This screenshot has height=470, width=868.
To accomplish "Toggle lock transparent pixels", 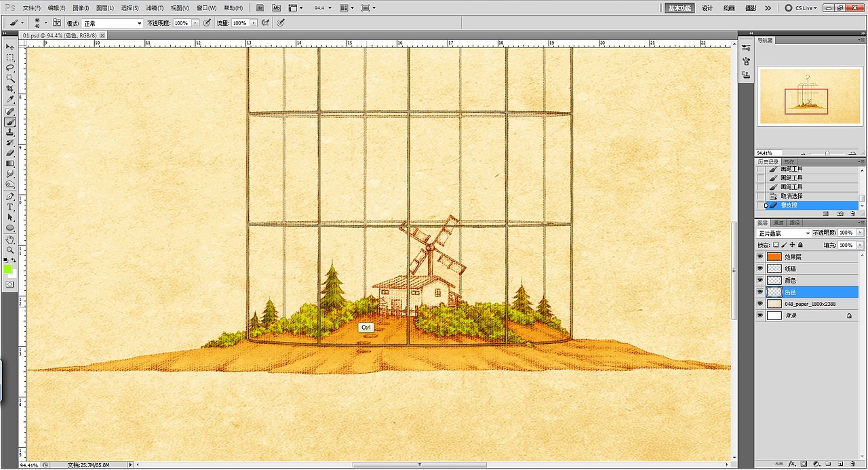I will pyautogui.click(x=776, y=245).
